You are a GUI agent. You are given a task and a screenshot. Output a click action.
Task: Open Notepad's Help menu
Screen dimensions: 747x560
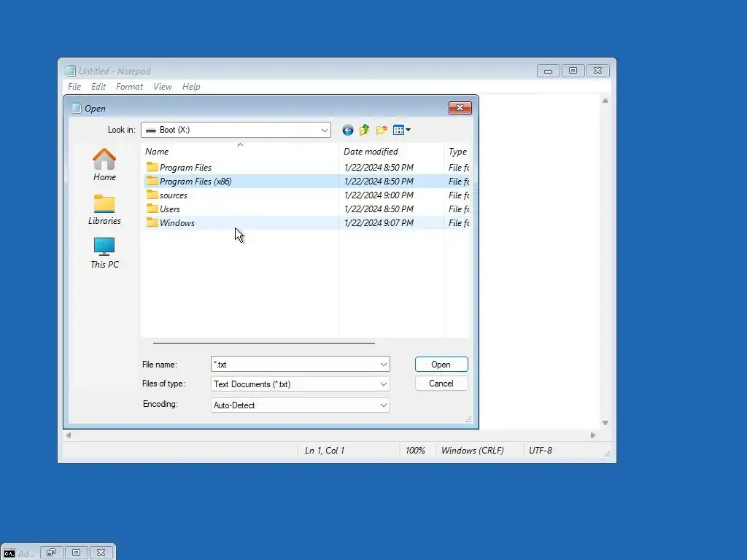[x=191, y=87]
